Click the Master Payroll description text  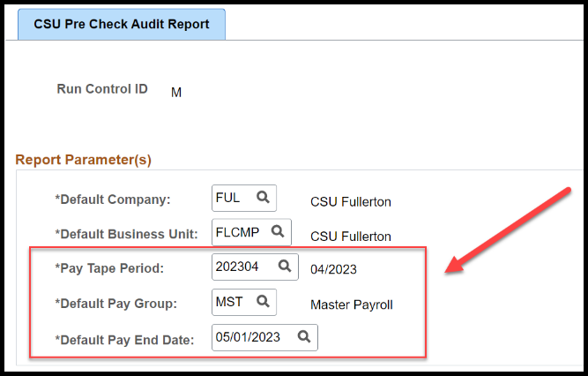[352, 305]
